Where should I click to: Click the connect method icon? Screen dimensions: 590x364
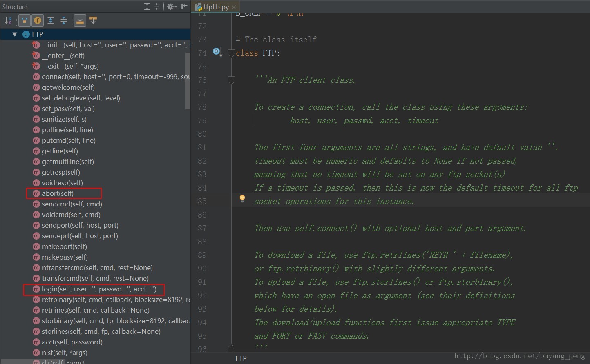pyautogui.click(x=36, y=77)
